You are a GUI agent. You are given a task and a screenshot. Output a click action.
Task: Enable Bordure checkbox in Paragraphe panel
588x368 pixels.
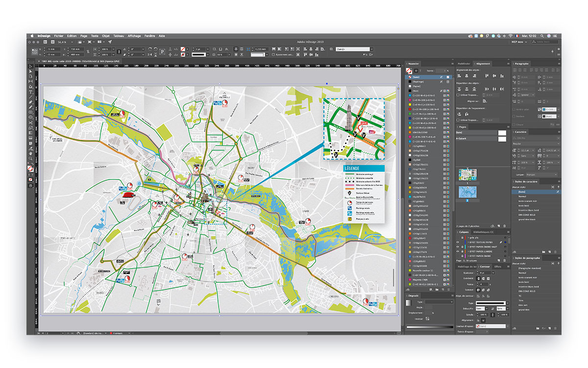(514, 116)
